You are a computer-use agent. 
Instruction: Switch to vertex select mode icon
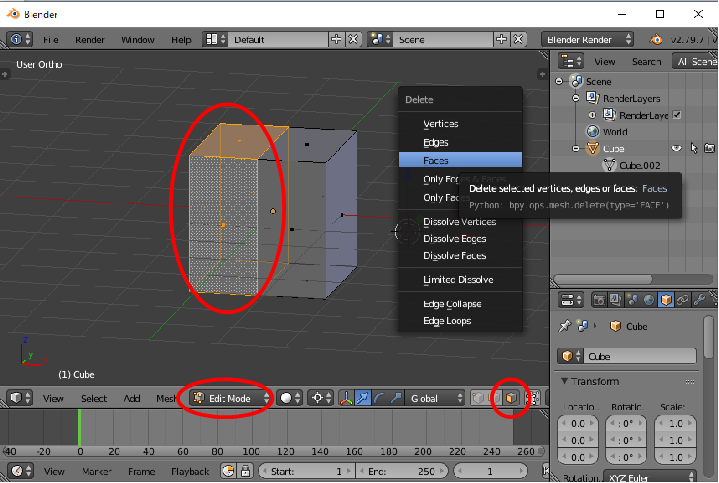point(478,398)
